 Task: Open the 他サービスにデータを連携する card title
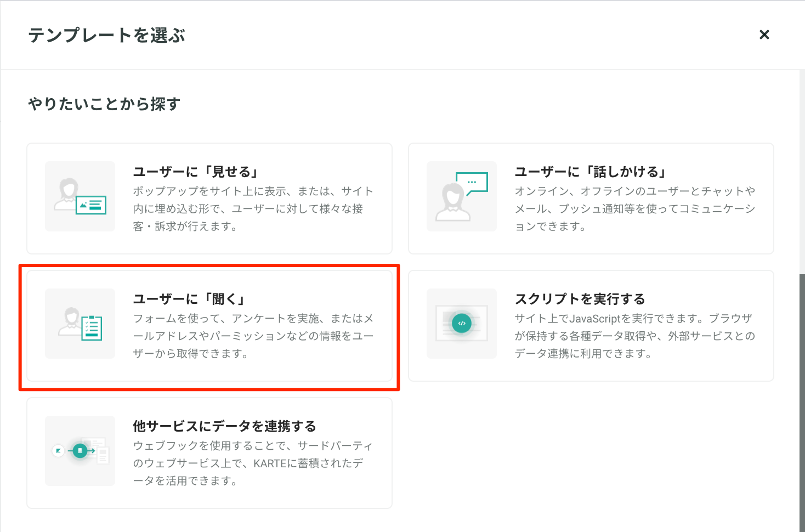tap(224, 426)
